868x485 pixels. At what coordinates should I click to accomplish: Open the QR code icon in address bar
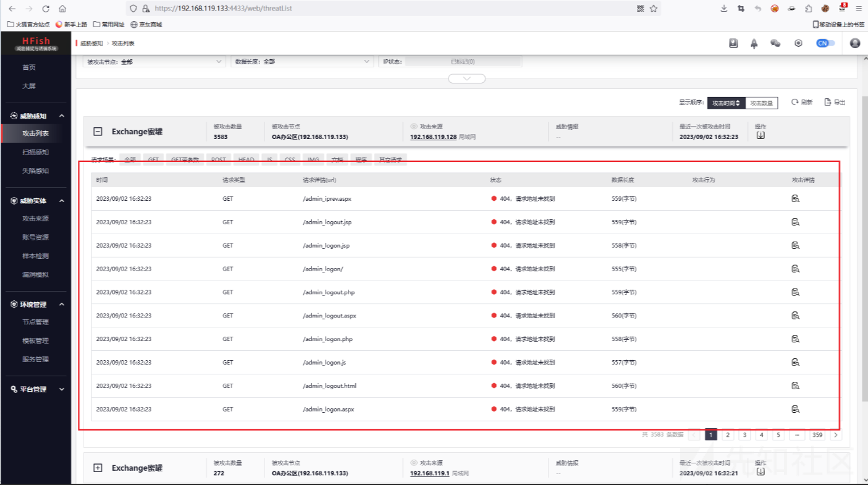(x=640, y=9)
